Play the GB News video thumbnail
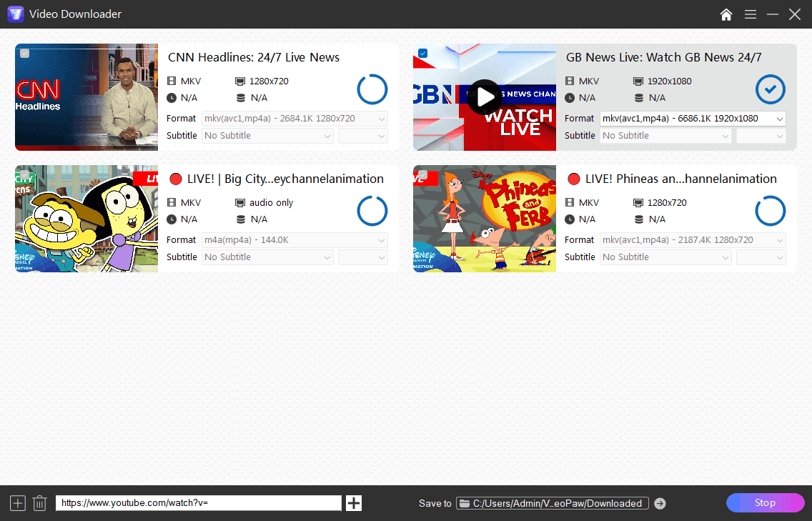 [x=485, y=97]
